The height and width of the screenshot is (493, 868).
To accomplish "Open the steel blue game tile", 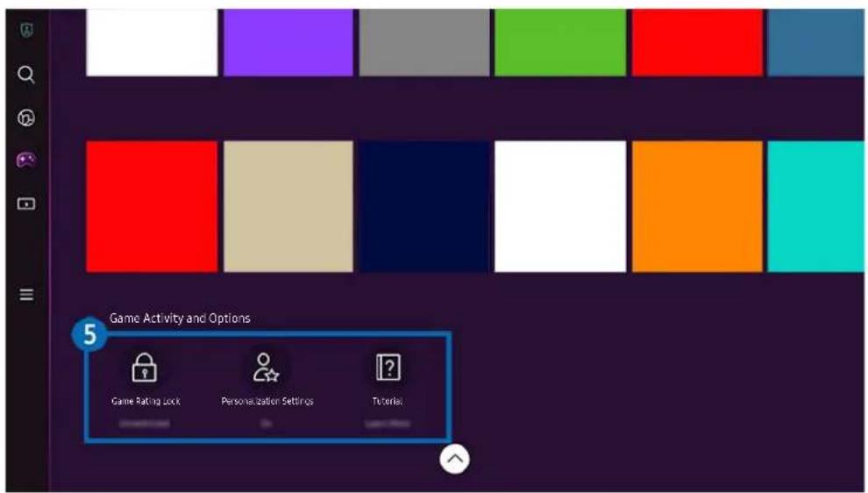I will pyautogui.click(x=816, y=42).
